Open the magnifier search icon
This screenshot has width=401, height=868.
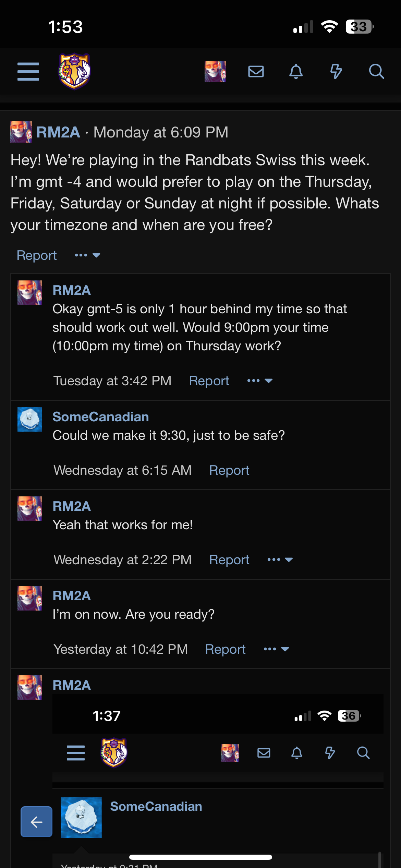[376, 72]
